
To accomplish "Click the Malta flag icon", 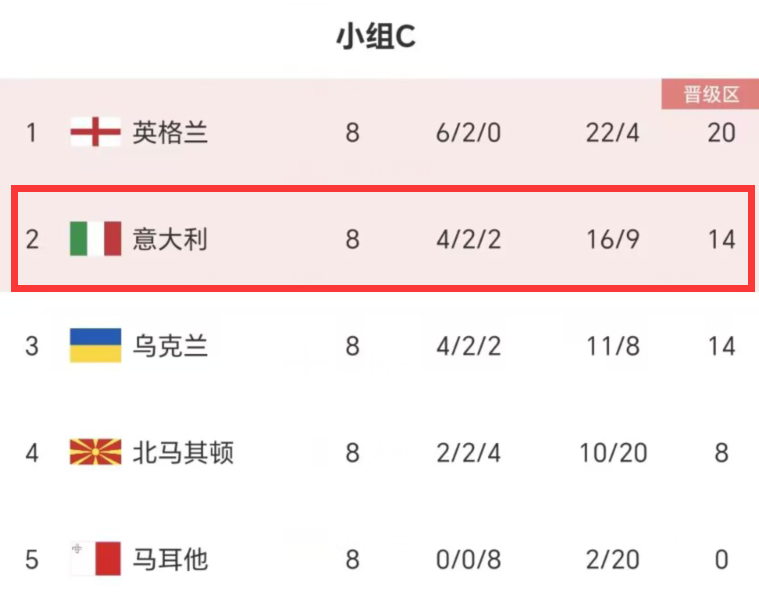I will [95, 559].
